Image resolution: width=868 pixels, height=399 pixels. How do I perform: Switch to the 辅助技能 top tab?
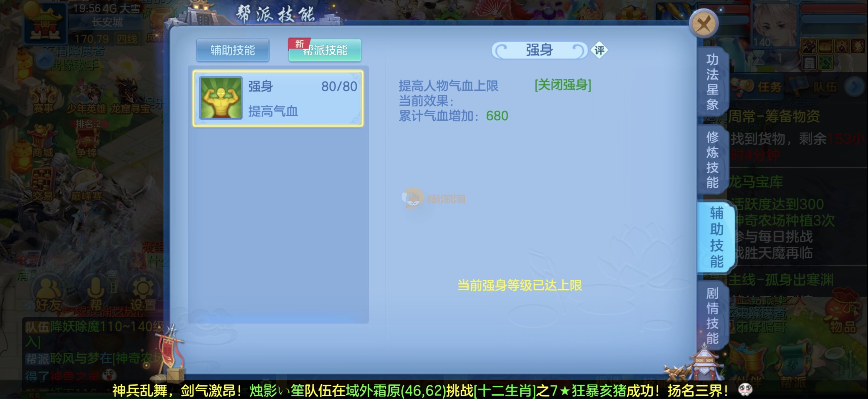point(233,51)
